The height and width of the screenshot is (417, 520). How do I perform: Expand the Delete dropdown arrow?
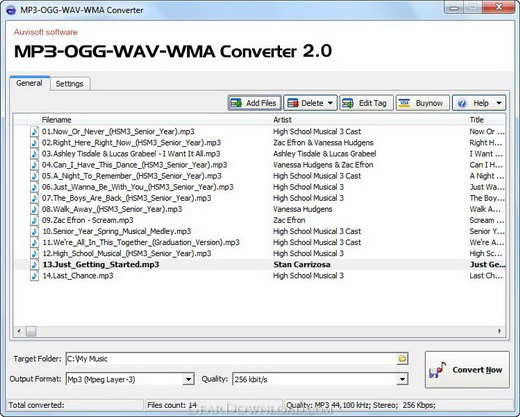pos(330,103)
